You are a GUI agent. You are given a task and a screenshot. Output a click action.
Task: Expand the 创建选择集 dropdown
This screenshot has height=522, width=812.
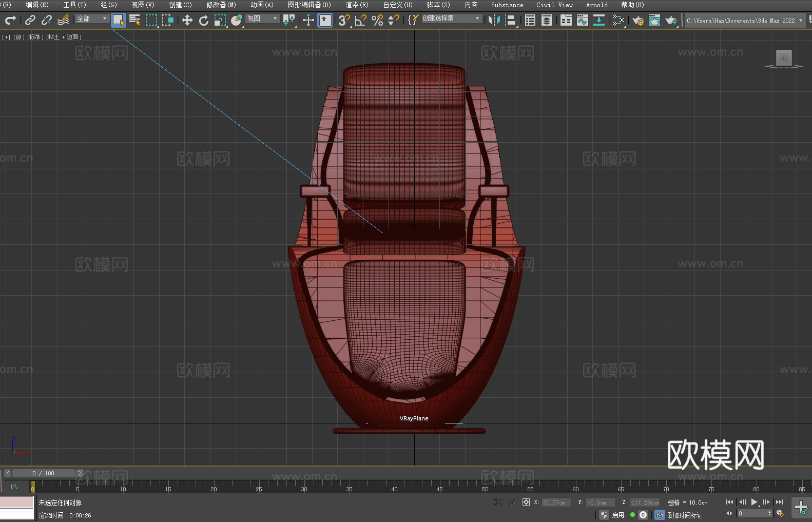coord(452,18)
